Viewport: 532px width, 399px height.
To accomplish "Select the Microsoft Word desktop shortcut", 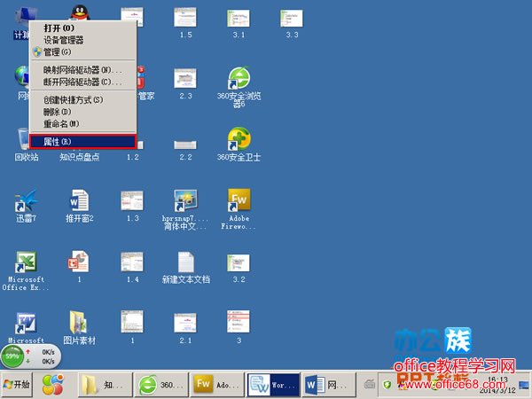I will point(26,327).
